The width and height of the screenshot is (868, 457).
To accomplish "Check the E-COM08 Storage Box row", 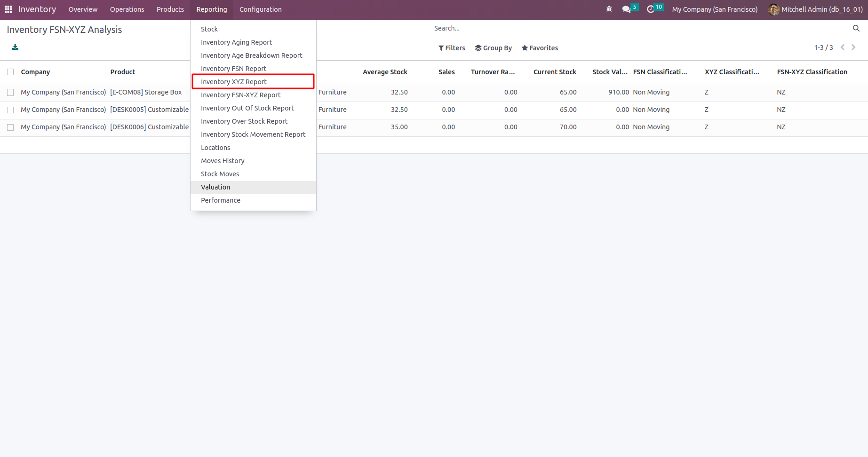I will 10,93.
